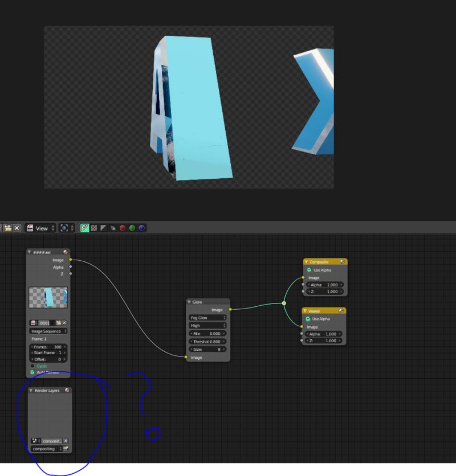Select the node editor type icon in header
The height and width of the screenshot is (476, 456).
(30, 228)
